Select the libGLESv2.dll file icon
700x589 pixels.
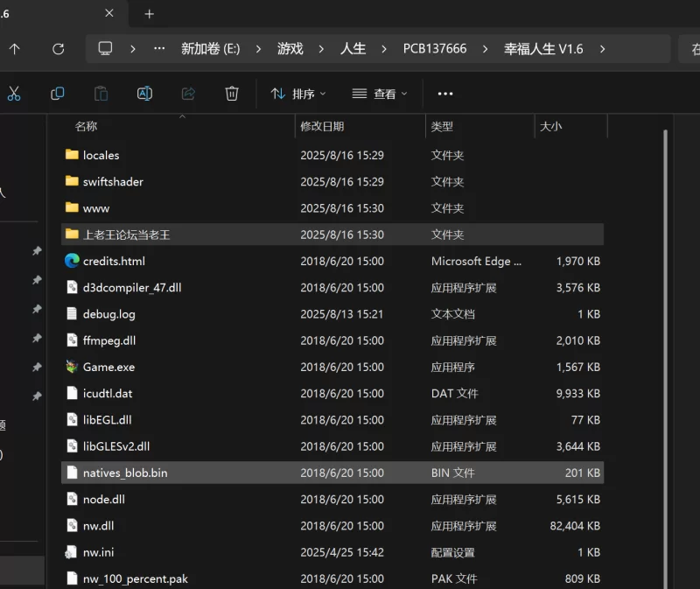[x=72, y=445]
